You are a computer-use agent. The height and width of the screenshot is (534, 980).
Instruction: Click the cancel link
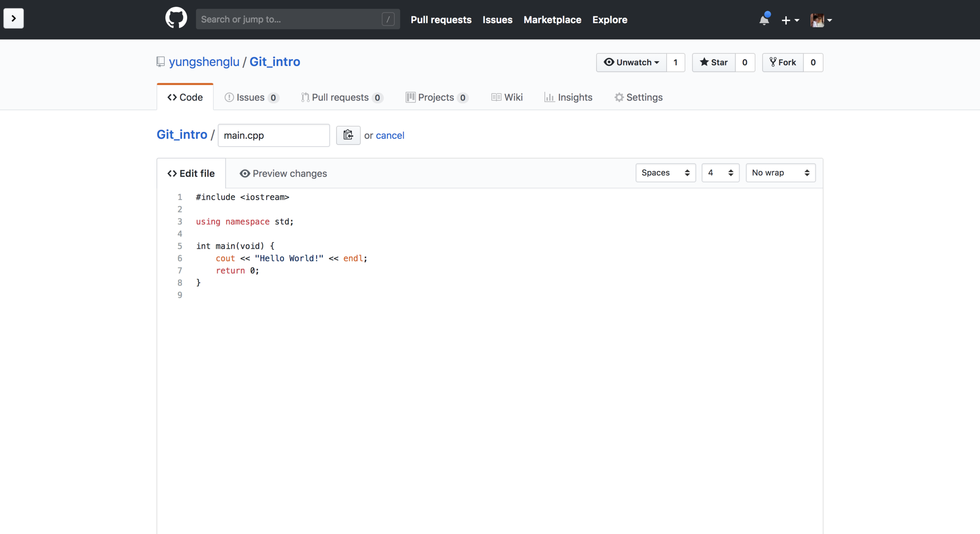click(x=390, y=135)
